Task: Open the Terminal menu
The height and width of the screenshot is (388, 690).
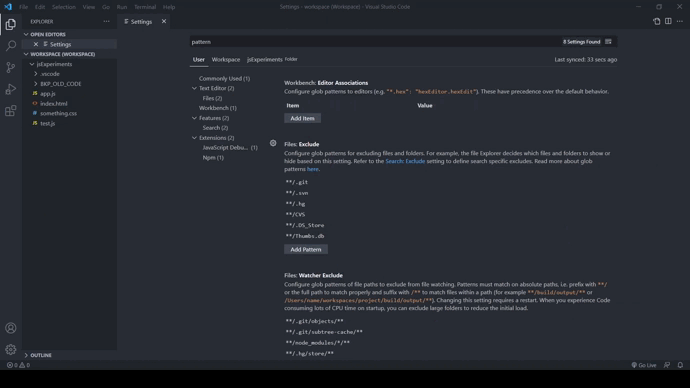Action: coord(145,7)
